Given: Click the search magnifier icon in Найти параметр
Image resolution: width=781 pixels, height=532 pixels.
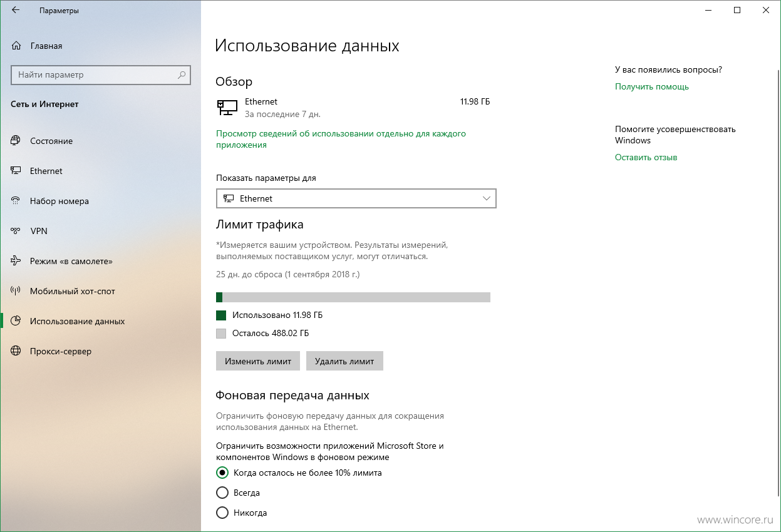Looking at the screenshot, I should (x=182, y=74).
